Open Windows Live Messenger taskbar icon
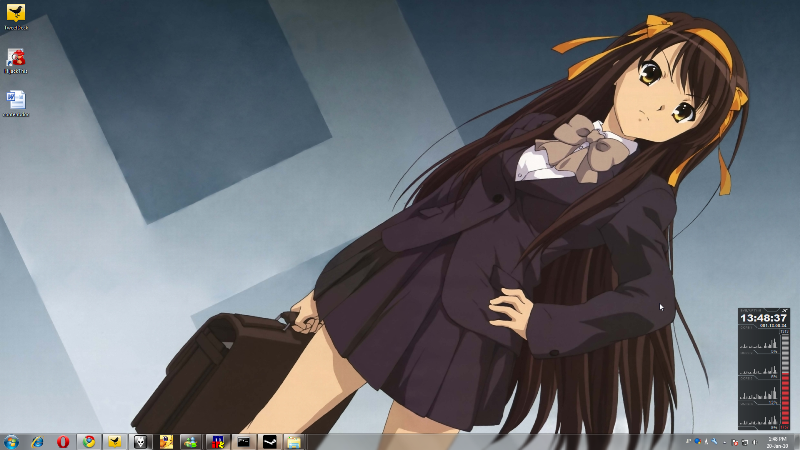Image resolution: width=800 pixels, height=450 pixels. (x=190, y=441)
